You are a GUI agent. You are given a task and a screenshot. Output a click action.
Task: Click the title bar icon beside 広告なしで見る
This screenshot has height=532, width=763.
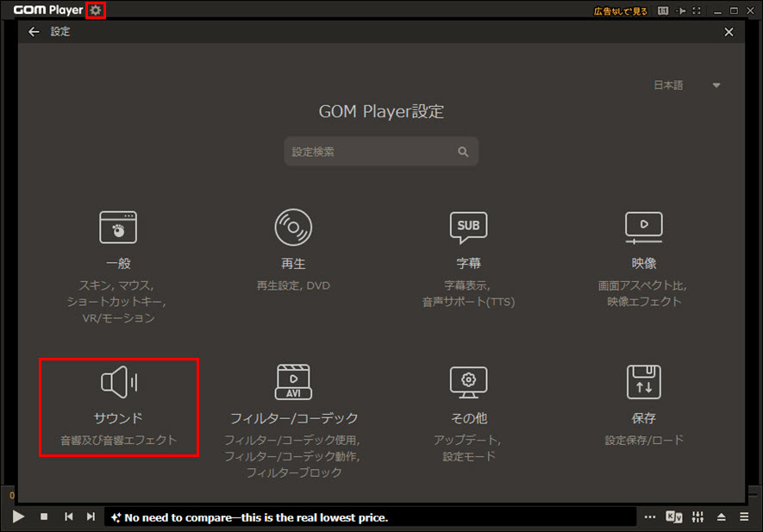tap(663, 10)
